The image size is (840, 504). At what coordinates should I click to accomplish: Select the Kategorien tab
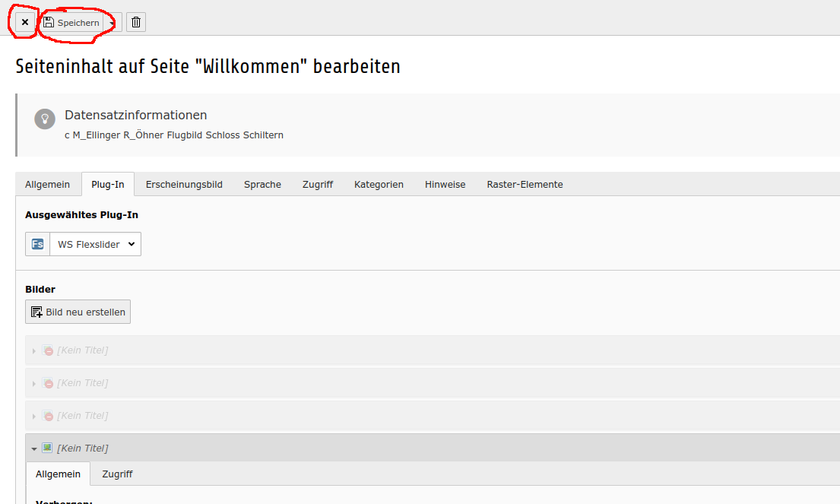pos(379,184)
